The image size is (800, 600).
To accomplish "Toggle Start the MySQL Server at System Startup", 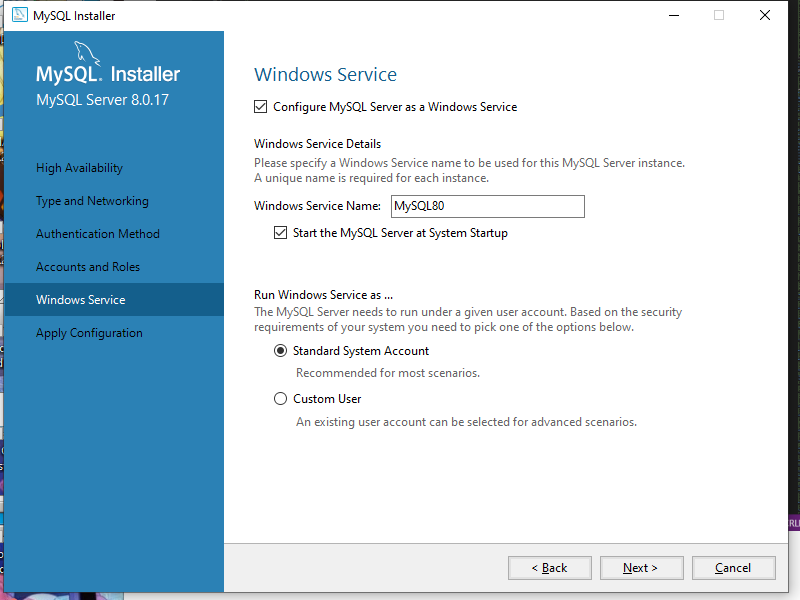I will click(280, 233).
